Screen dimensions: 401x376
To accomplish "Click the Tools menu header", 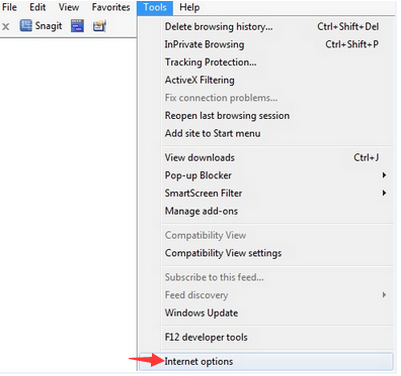I will [x=155, y=7].
